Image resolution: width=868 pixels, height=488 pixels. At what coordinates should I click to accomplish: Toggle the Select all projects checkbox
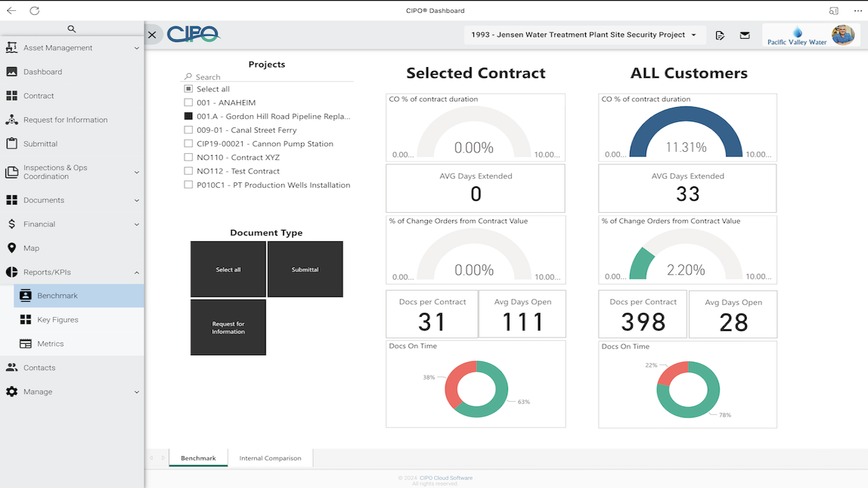[188, 89]
